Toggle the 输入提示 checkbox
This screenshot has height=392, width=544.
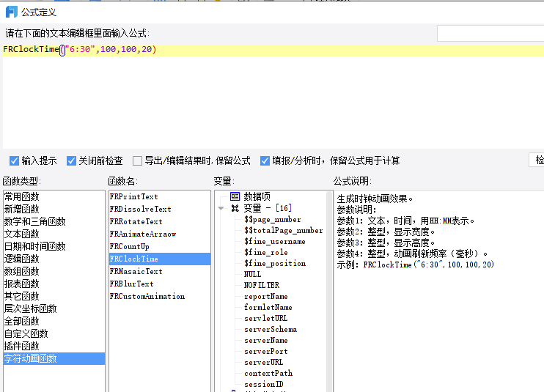tap(14, 160)
